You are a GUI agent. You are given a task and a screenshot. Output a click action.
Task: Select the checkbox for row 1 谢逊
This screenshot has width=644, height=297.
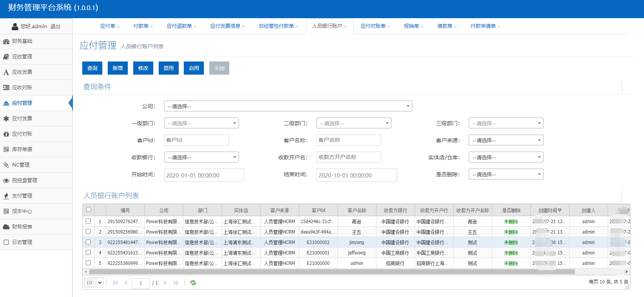tap(88, 221)
